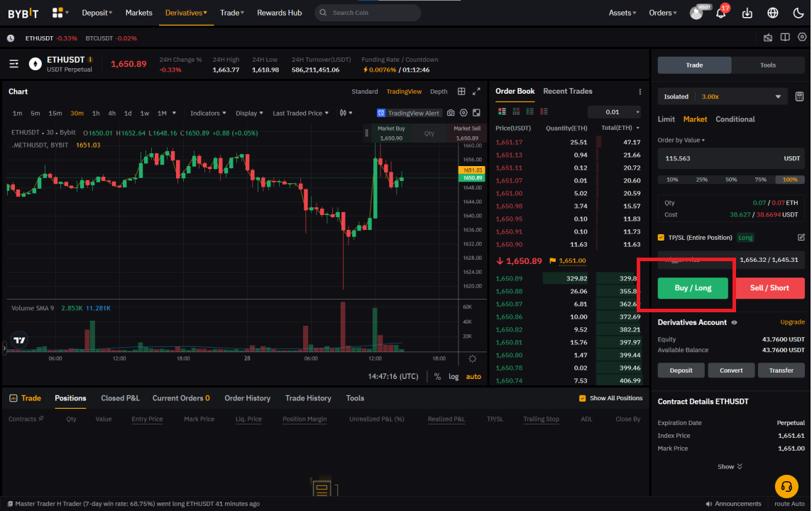Click the gift box icon in ticker bar
This screenshot has width=812, height=511.
click(x=768, y=38)
